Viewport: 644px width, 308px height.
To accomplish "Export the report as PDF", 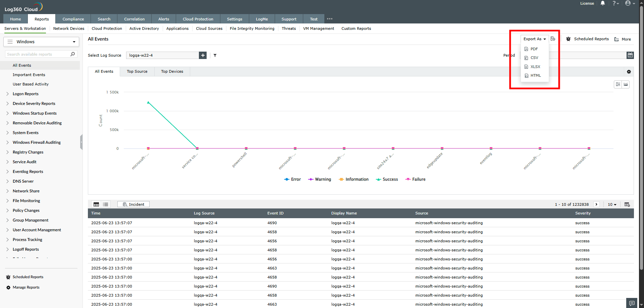I will point(533,49).
